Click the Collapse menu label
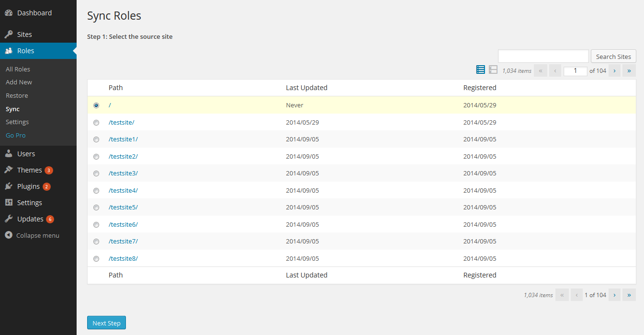The height and width of the screenshot is (335, 644). (38, 235)
